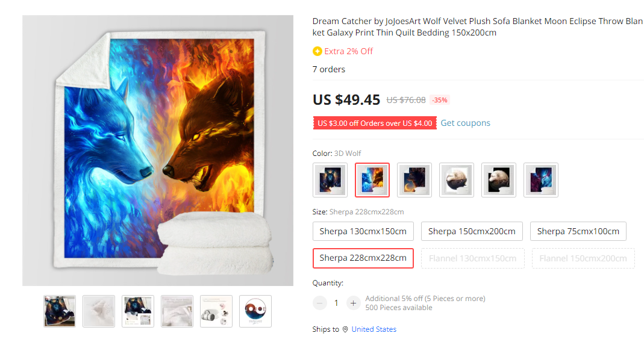Open the Get coupons link
Image resolution: width=644 pixels, height=339 pixels.
click(465, 123)
